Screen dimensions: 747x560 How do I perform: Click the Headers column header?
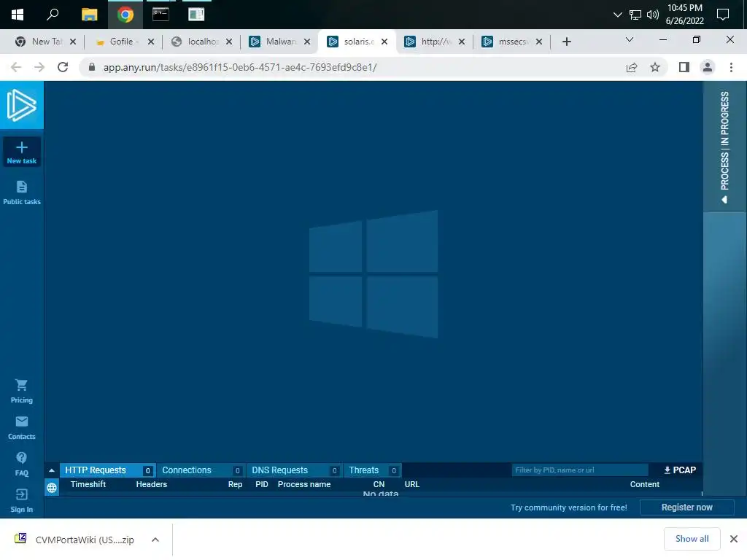pyautogui.click(x=152, y=484)
